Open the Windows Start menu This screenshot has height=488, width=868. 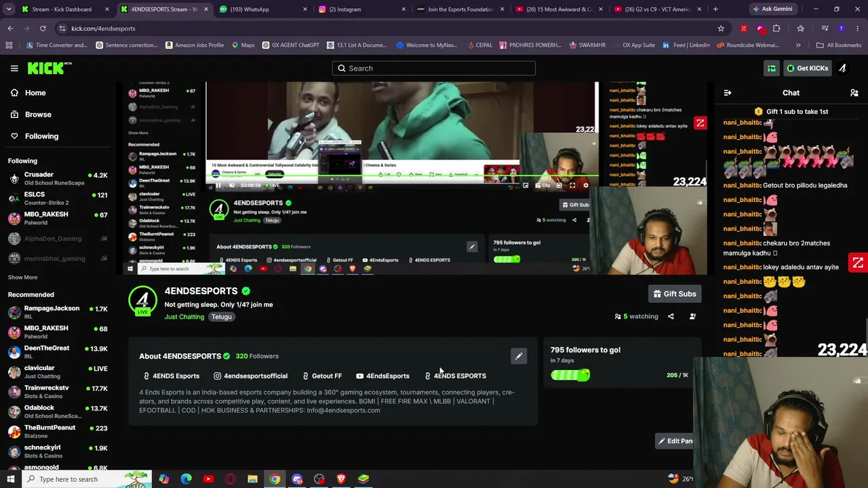coord(10,479)
